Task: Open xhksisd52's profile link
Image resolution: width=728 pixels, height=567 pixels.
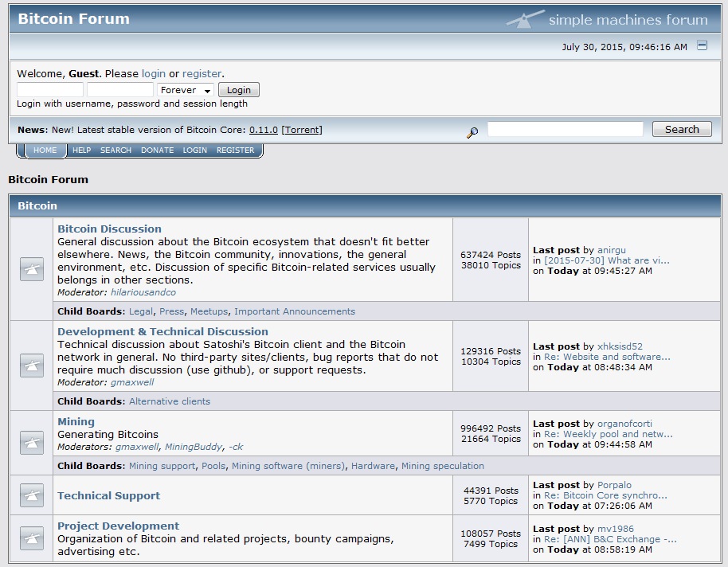Action: [620, 346]
